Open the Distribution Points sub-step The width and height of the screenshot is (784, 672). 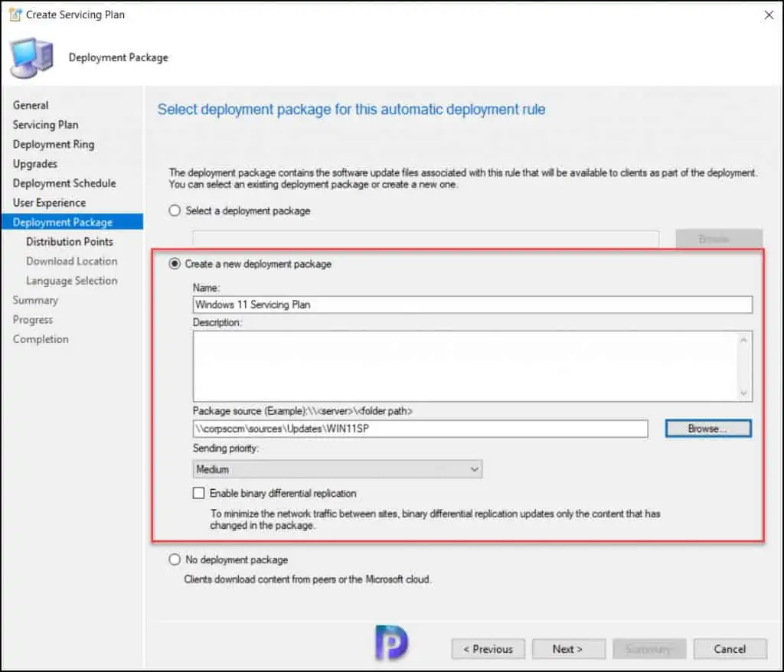[x=70, y=242]
